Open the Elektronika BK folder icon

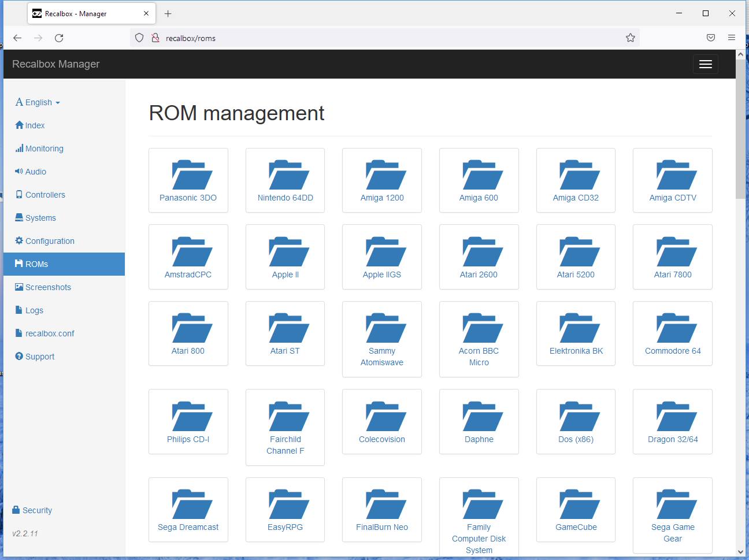pyautogui.click(x=580, y=328)
